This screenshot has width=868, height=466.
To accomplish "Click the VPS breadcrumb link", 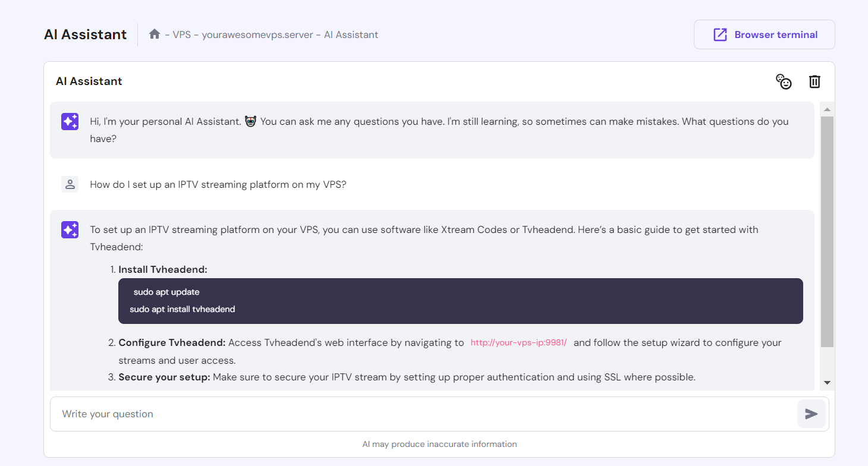I will [181, 34].
